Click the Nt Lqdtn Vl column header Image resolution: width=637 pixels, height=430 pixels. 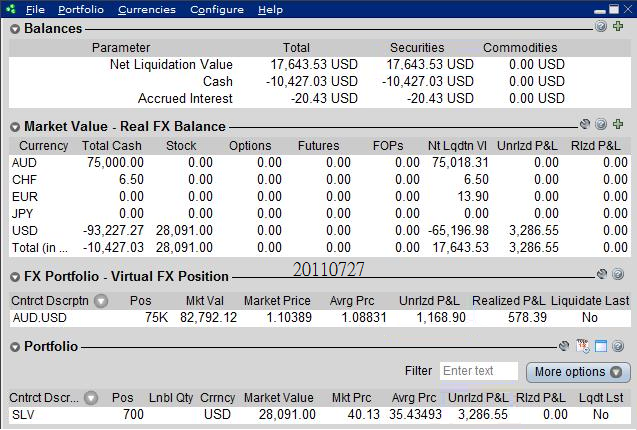457,146
